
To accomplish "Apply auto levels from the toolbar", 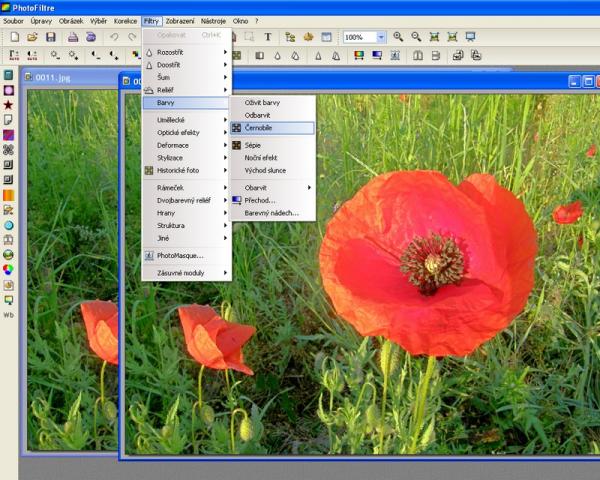I will point(14,56).
